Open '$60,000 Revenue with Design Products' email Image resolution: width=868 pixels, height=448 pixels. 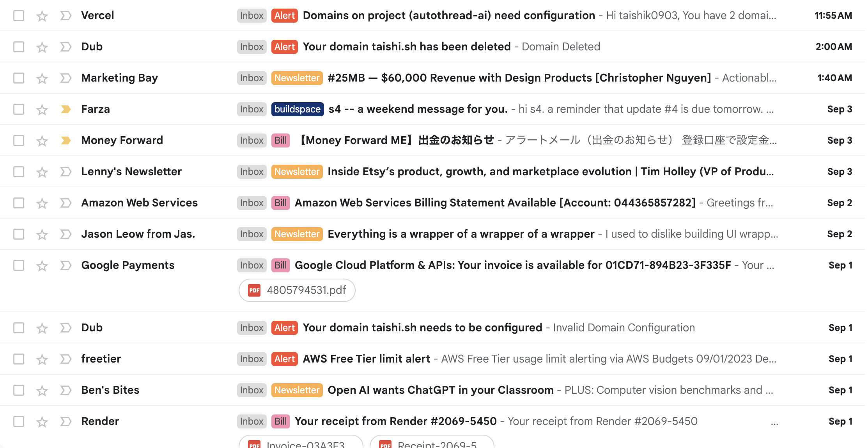(519, 78)
